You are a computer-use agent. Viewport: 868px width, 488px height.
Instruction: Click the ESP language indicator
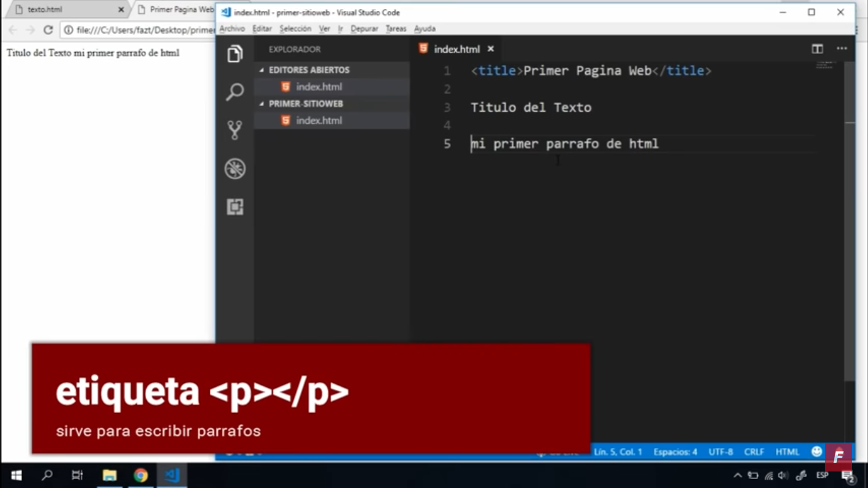tap(822, 475)
